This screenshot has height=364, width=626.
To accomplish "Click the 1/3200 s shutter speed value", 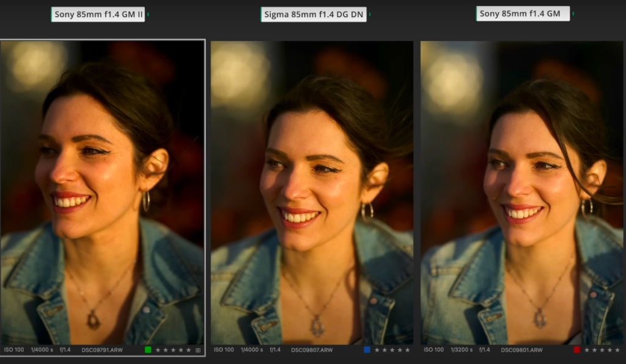I will click(x=462, y=349).
